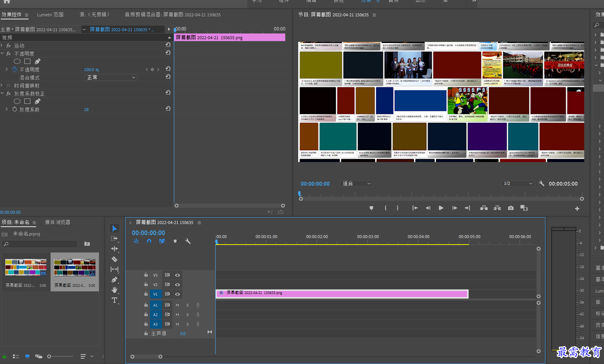
Task: Open the 项目: 未命名 panel tab
Action: click(x=15, y=222)
